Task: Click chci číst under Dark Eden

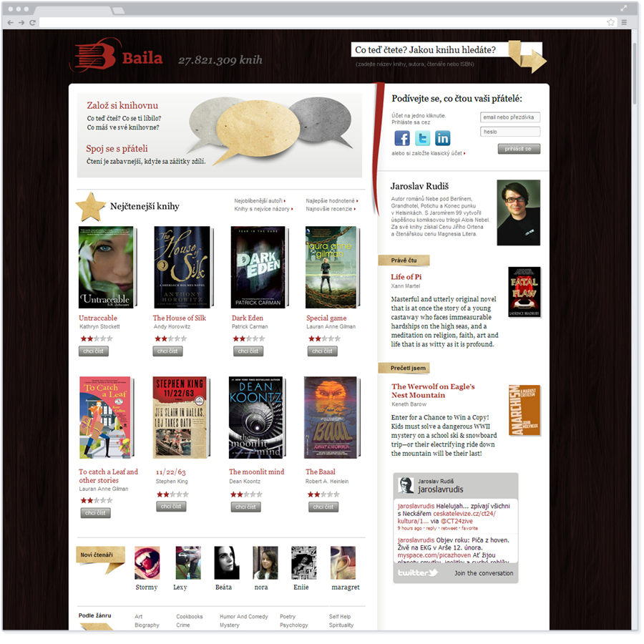Action: pos(248,351)
